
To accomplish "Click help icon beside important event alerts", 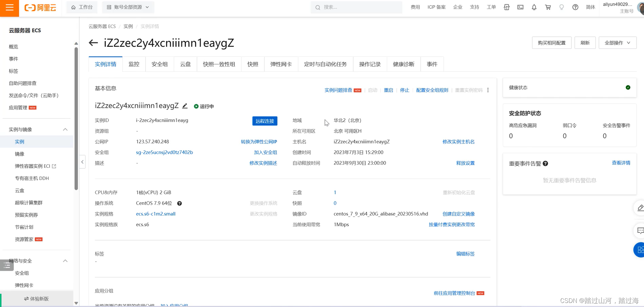I will pos(546,163).
